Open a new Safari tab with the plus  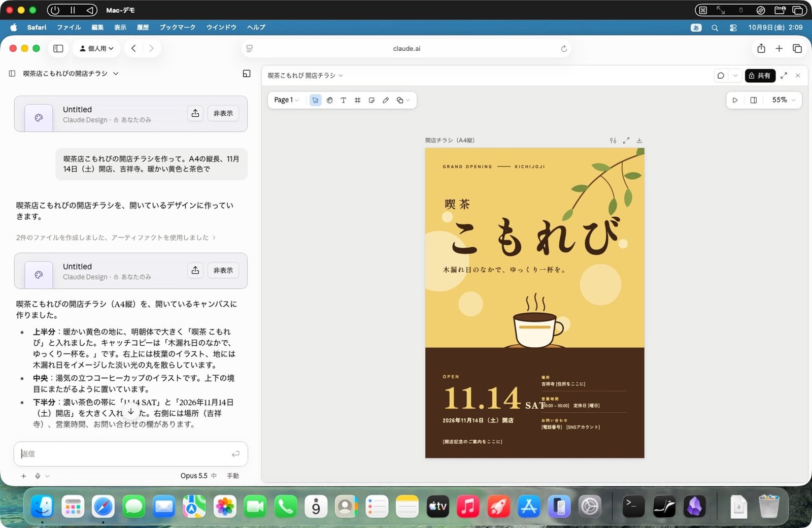(779, 49)
